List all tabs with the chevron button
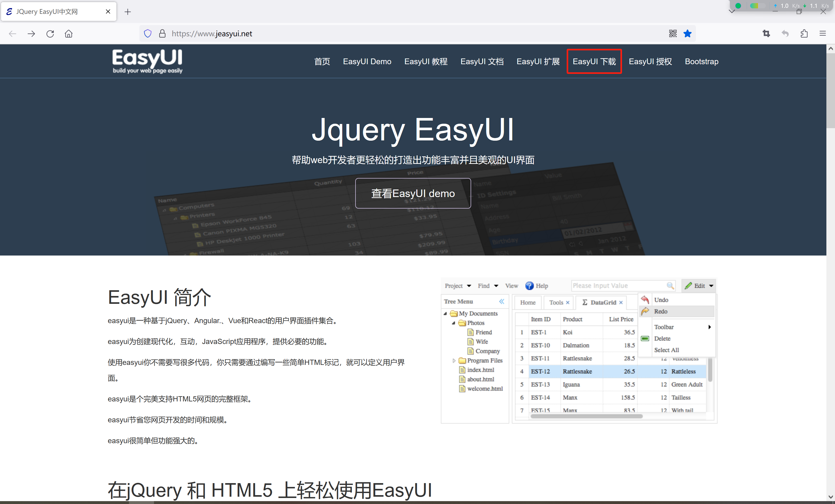This screenshot has height=504, width=835. point(732,11)
